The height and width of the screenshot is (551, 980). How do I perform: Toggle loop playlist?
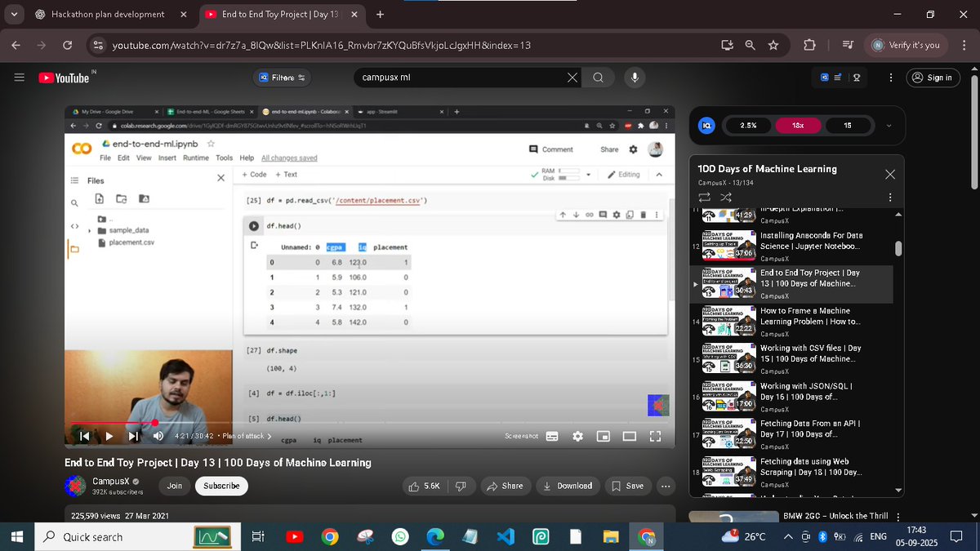coord(704,197)
